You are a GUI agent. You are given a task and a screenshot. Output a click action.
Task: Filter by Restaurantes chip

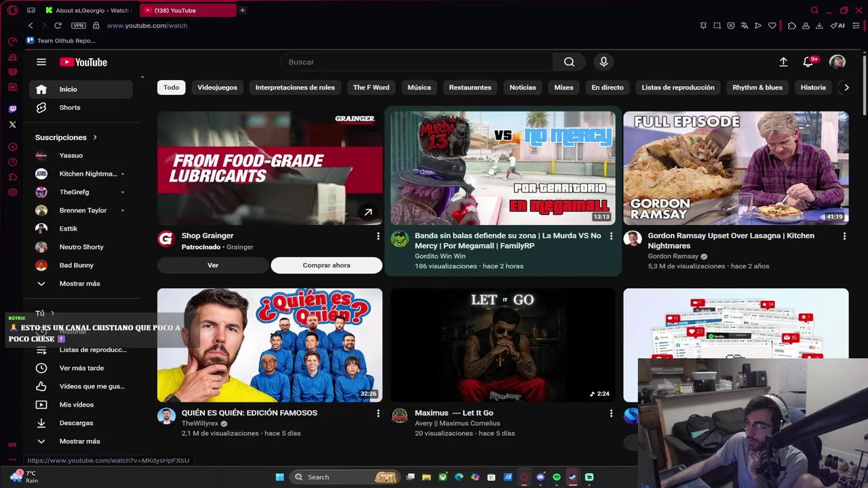pyautogui.click(x=470, y=87)
